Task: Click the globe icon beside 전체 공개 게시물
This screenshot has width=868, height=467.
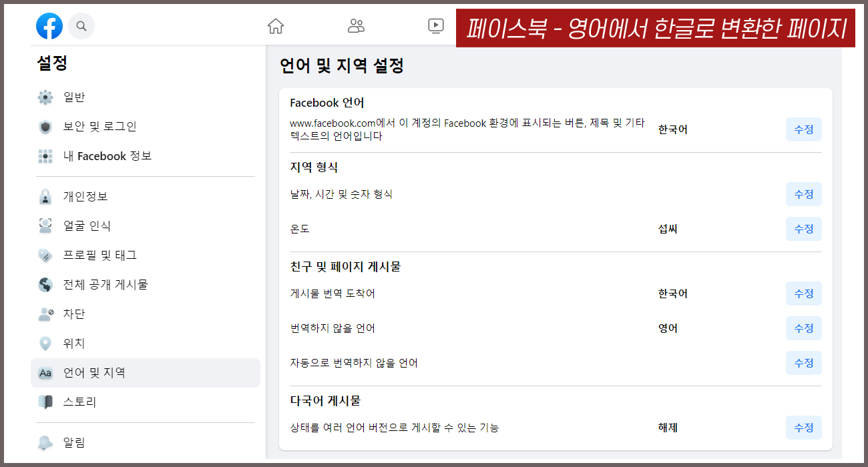Action: pyautogui.click(x=45, y=285)
